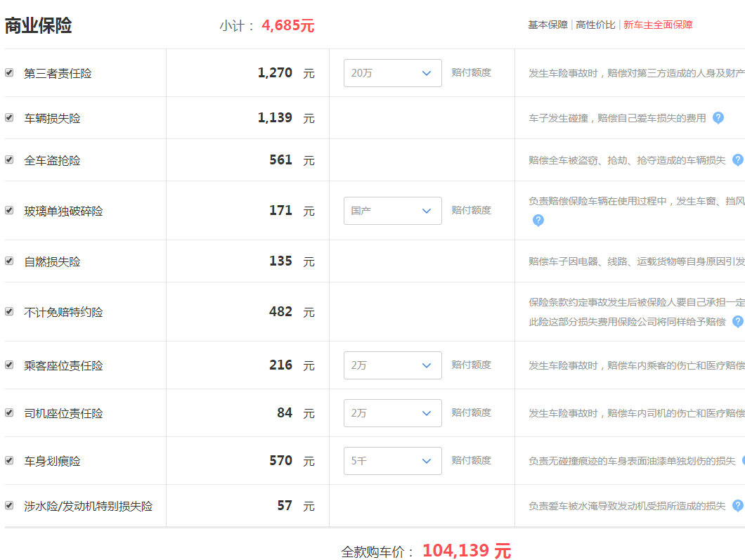Image resolution: width=745 pixels, height=560 pixels.
Task: Open help icon for 玻璃单独破碎险 description
Action: (538, 221)
